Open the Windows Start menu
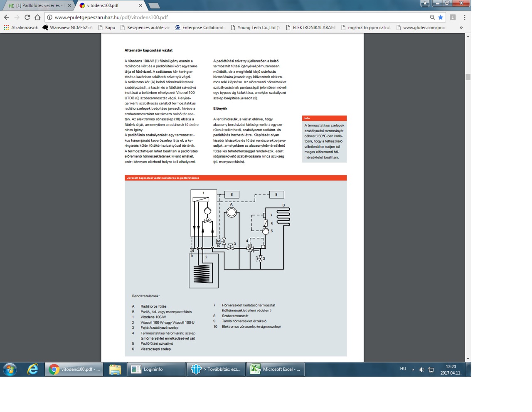The height and width of the screenshot is (412, 532). (10, 369)
